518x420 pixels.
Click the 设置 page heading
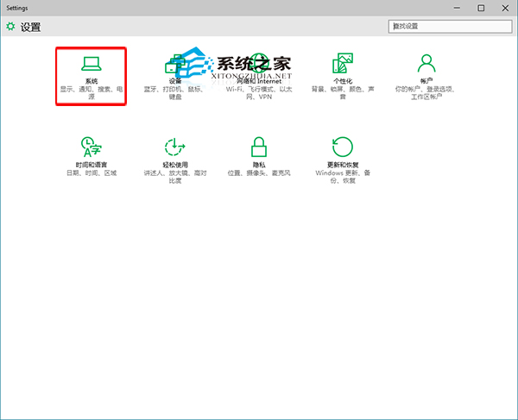[x=31, y=27]
